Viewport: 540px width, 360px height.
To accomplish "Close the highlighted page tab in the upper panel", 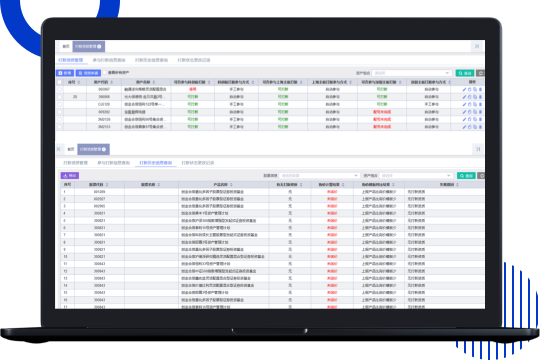I will click(99, 47).
